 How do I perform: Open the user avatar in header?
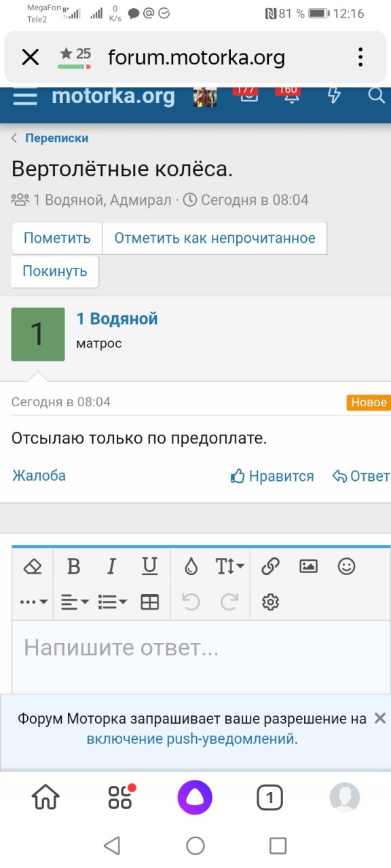pyautogui.click(x=206, y=96)
